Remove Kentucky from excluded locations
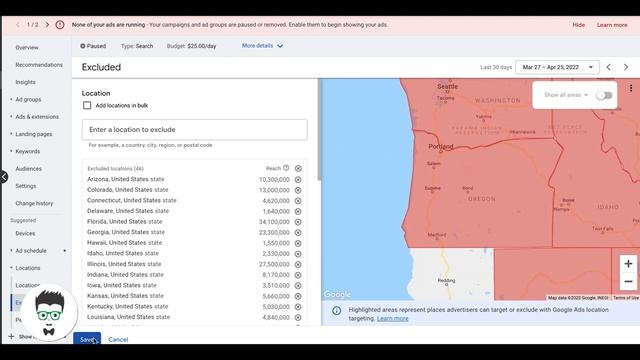640x360 pixels. click(x=298, y=307)
